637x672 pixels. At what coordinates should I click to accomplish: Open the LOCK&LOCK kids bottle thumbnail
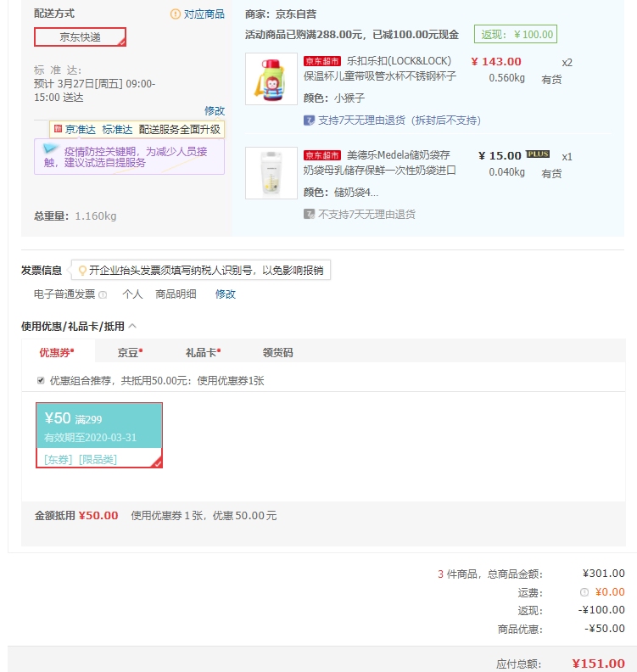271,79
